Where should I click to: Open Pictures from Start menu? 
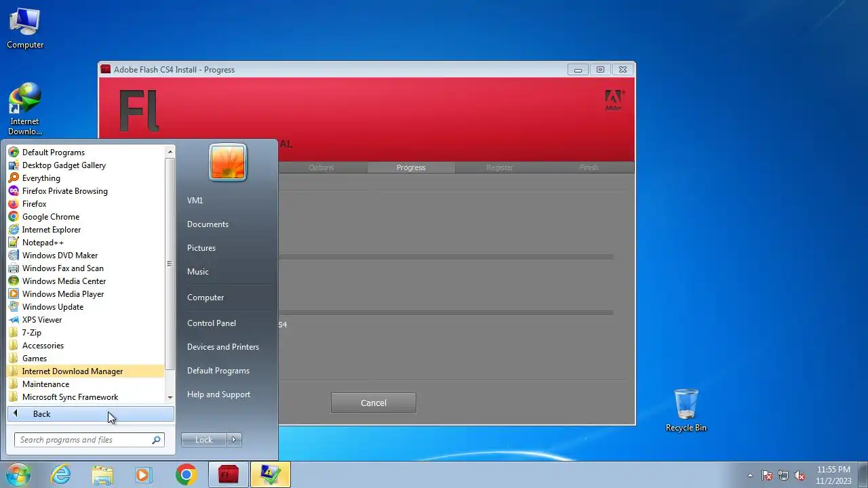tap(201, 248)
